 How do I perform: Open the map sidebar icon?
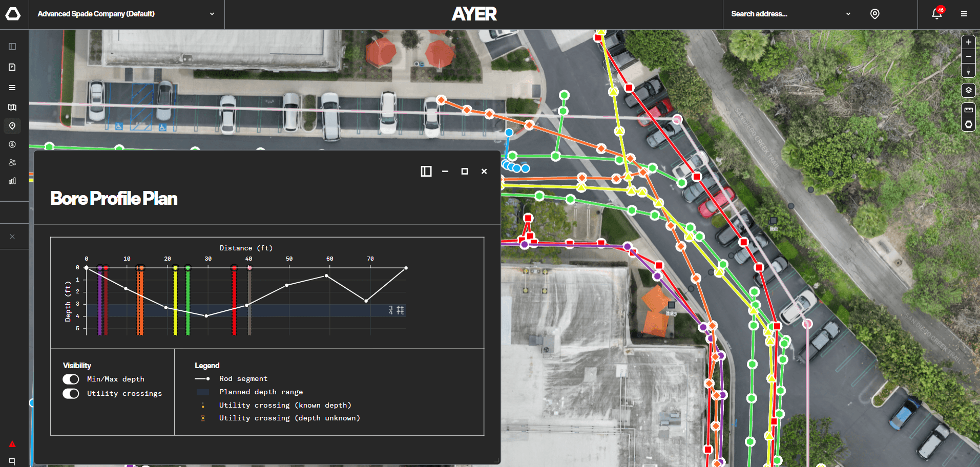12,107
